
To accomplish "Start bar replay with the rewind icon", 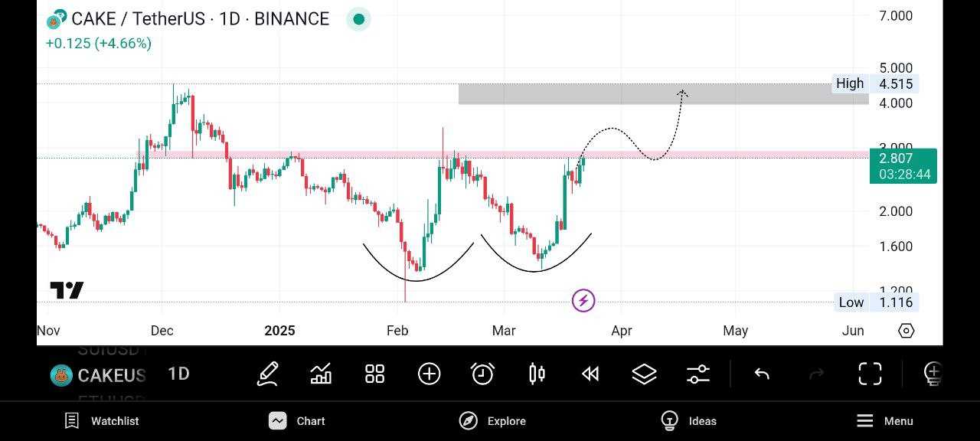I will click(x=590, y=374).
